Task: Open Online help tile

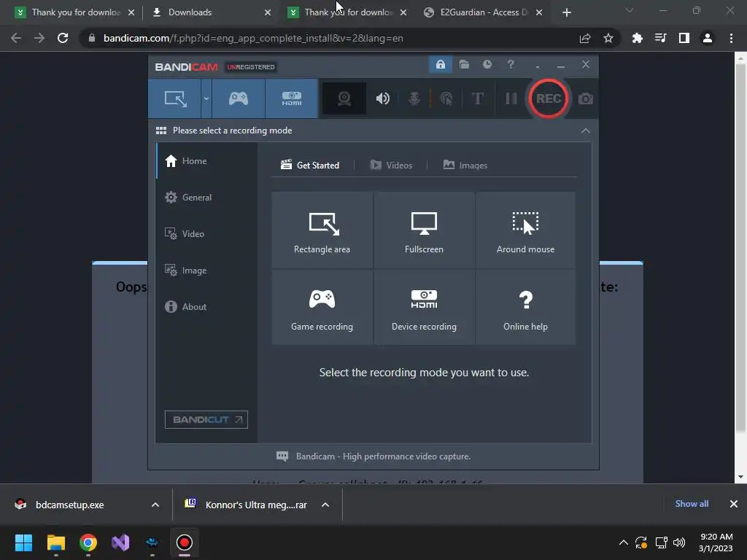Action: [525, 308]
